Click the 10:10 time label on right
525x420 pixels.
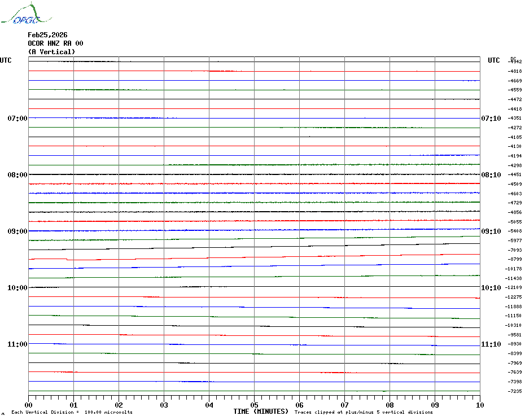pyautogui.click(x=491, y=288)
